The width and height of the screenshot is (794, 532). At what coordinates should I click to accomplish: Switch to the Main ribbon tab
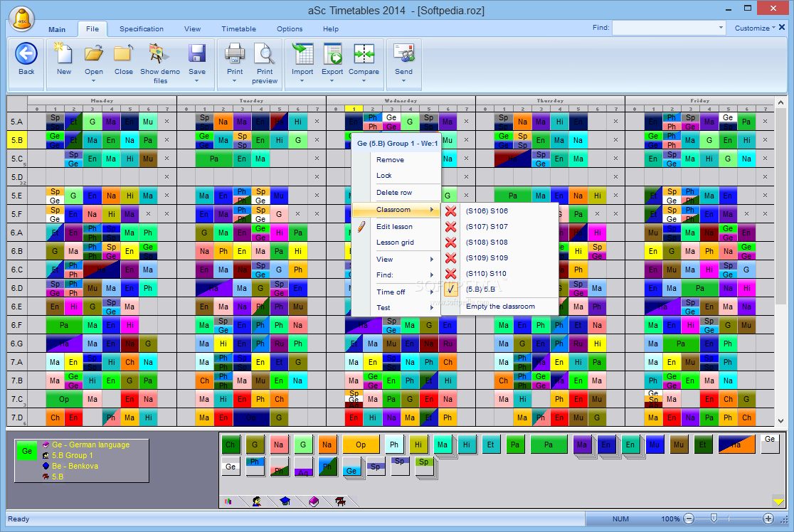click(57, 29)
